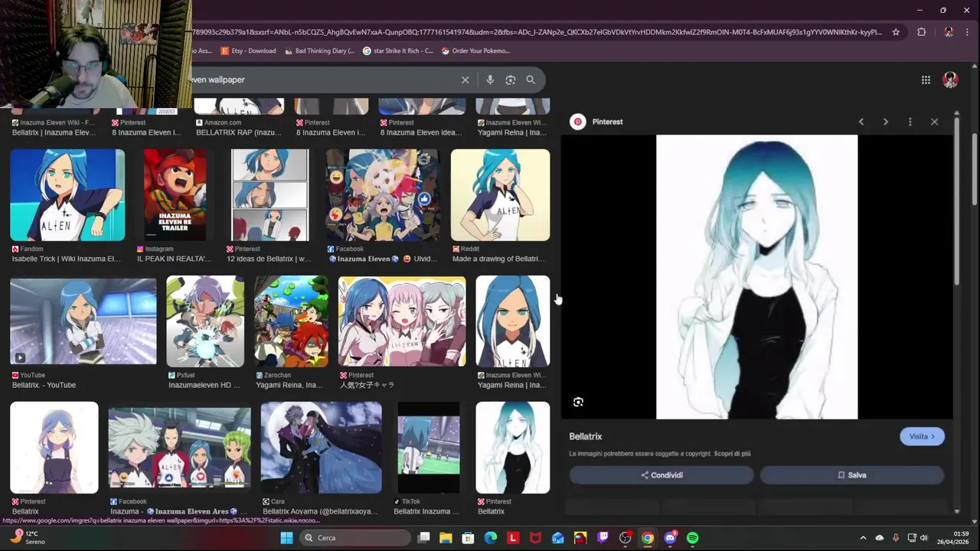Open Bad Thinking Diary bookmark
Screen dimensions: 980x551
(x=319, y=51)
